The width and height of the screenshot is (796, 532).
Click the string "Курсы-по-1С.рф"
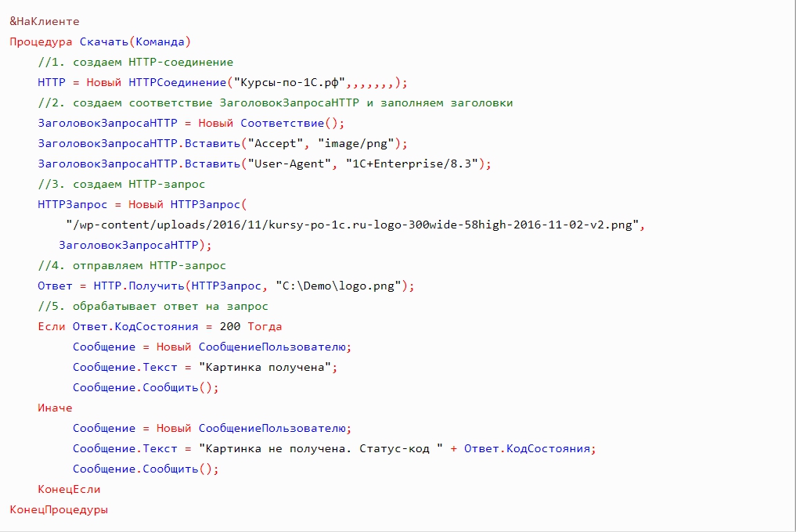coord(290,82)
